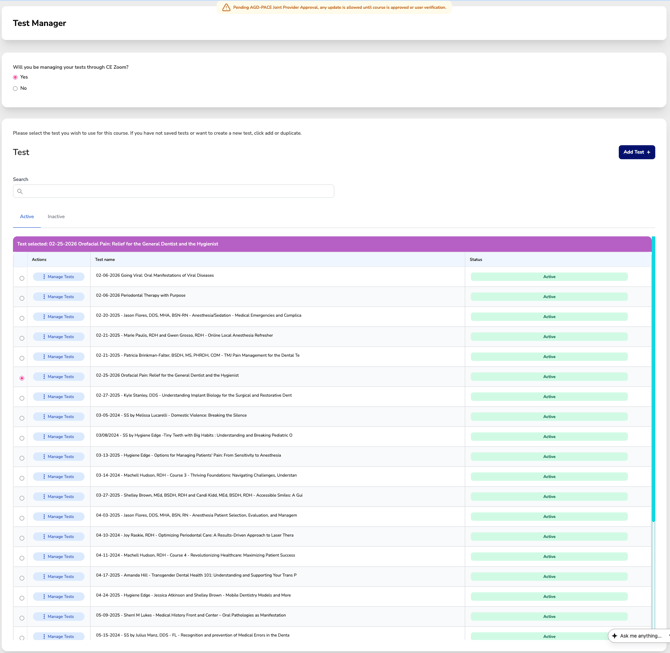The image size is (670, 653).
Task: Switch to the Inactive tab
Action: pyautogui.click(x=56, y=217)
